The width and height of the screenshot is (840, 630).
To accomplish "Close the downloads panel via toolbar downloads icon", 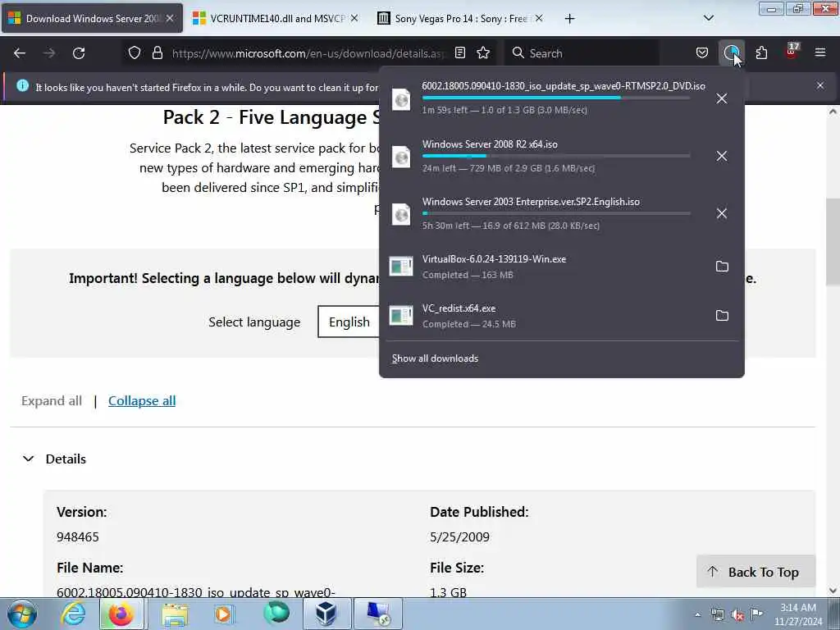I will (x=731, y=52).
